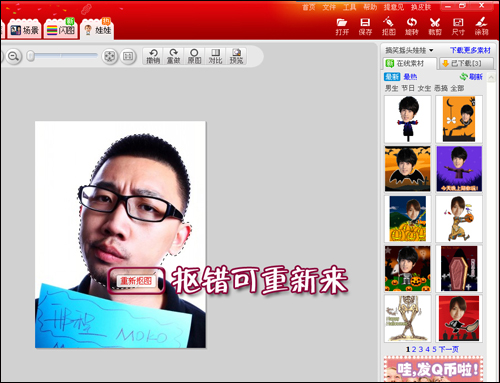
Task: Choose the pumpkin-patch night doll template
Action: pyautogui.click(x=408, y=219)
